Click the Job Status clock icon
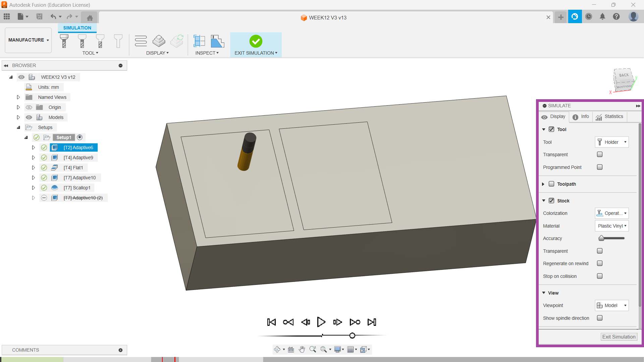 tap(589, 16)
